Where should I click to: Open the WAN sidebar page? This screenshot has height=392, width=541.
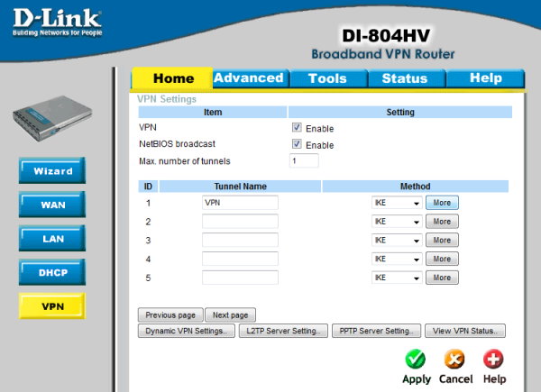(52, 205)
